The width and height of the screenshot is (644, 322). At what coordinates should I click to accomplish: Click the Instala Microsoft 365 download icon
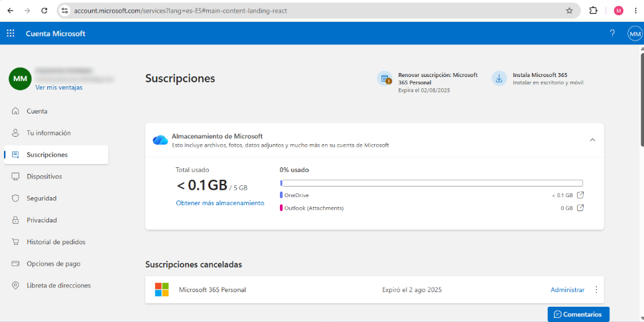(499, 78)
